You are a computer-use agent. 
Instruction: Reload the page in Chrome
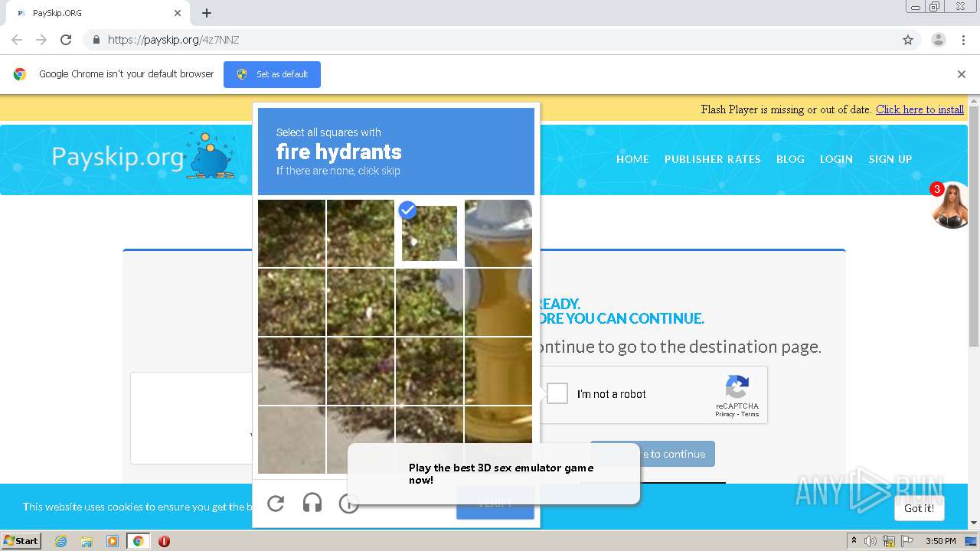[x=66, y=40]
